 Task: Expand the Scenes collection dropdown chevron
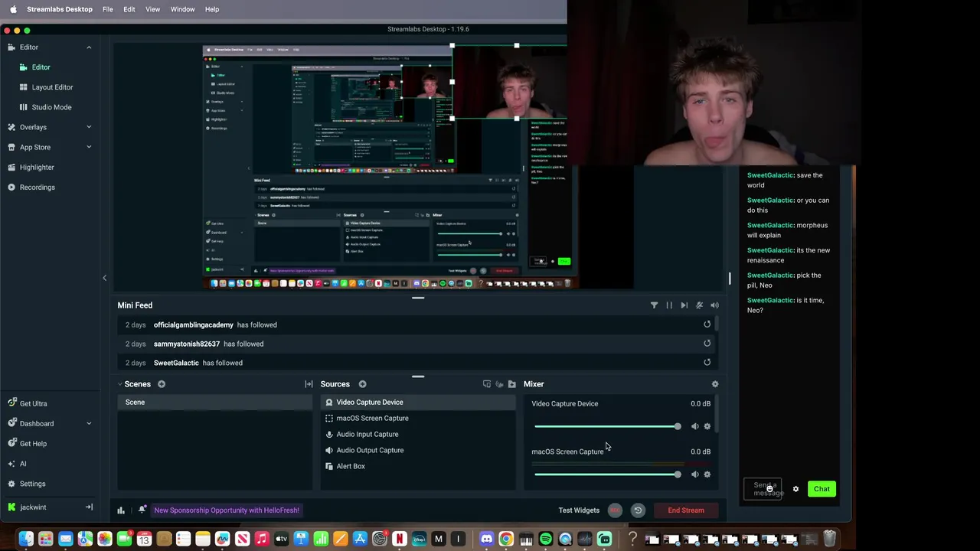point(120,384)
